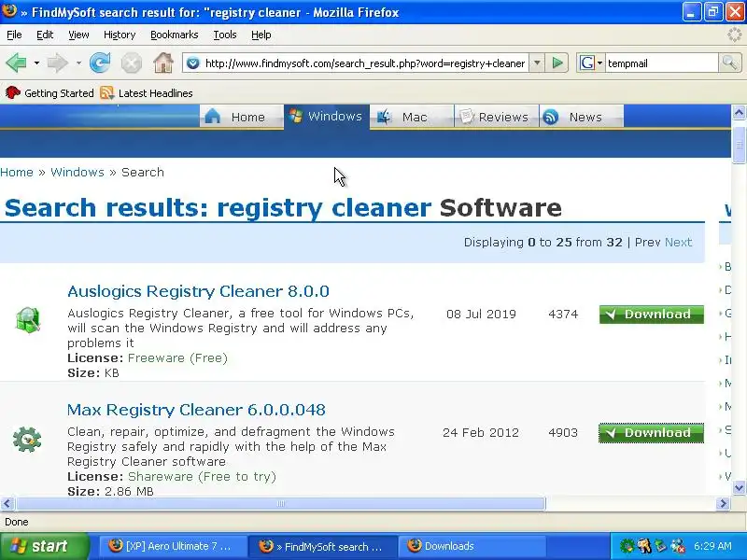The width and height of the screenshot is (747, 560).
Task: Select the Windows tab on FindMySoft
Action: pos(326,116)
